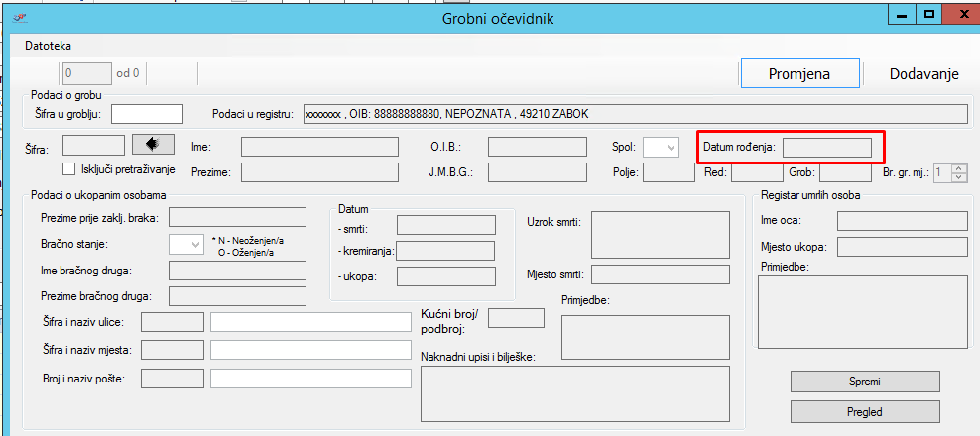Increase the Br. gr. mj. value with the up arrow
Viewport: 980px width, 436px height.
958,168
